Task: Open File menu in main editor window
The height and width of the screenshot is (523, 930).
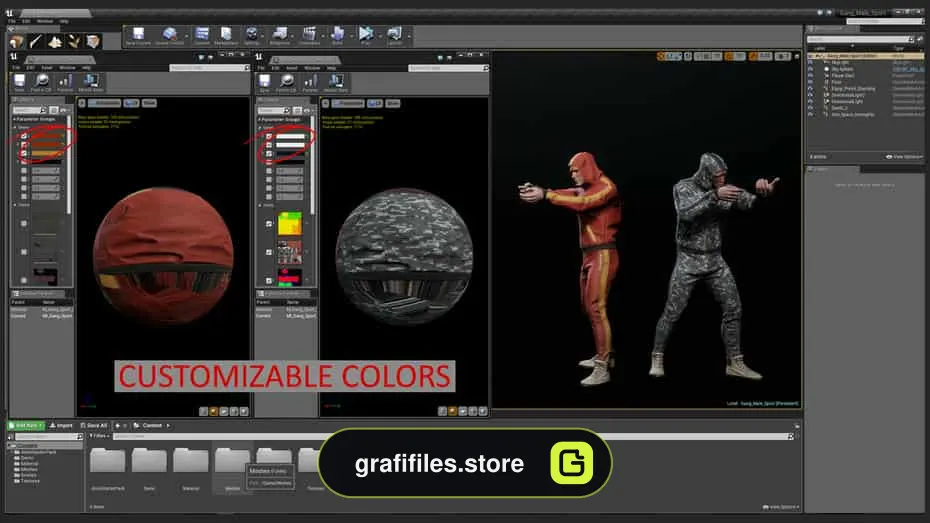Action: tap(12, 21)
